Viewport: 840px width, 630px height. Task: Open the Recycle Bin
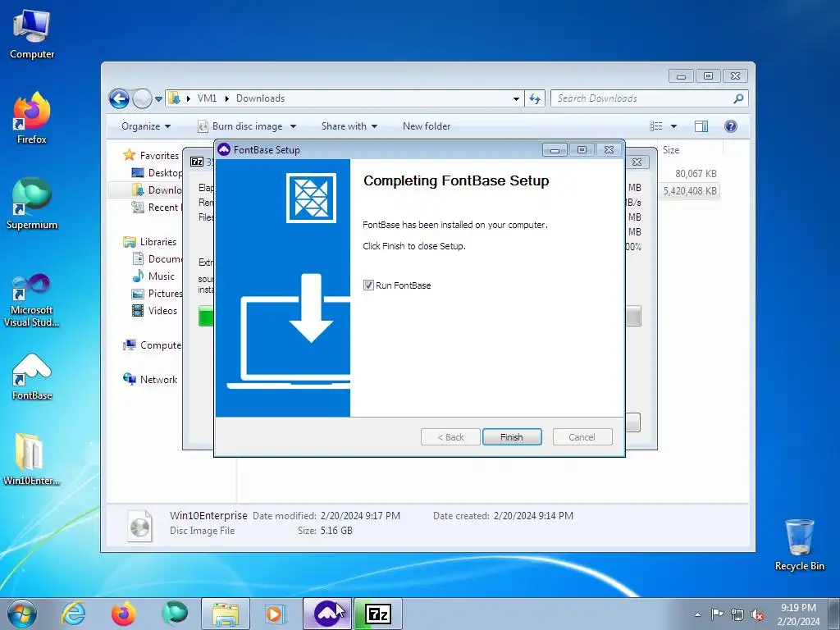pyautogui.click(x=799, y=545)
